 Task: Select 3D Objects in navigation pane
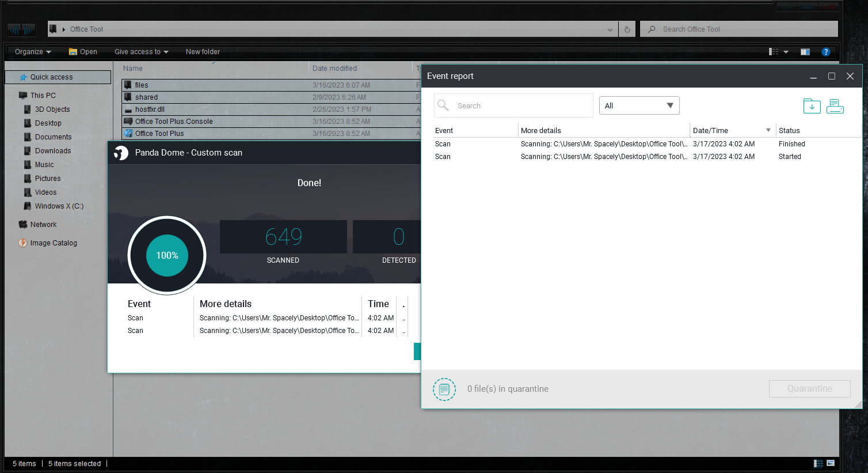(52, 109)
